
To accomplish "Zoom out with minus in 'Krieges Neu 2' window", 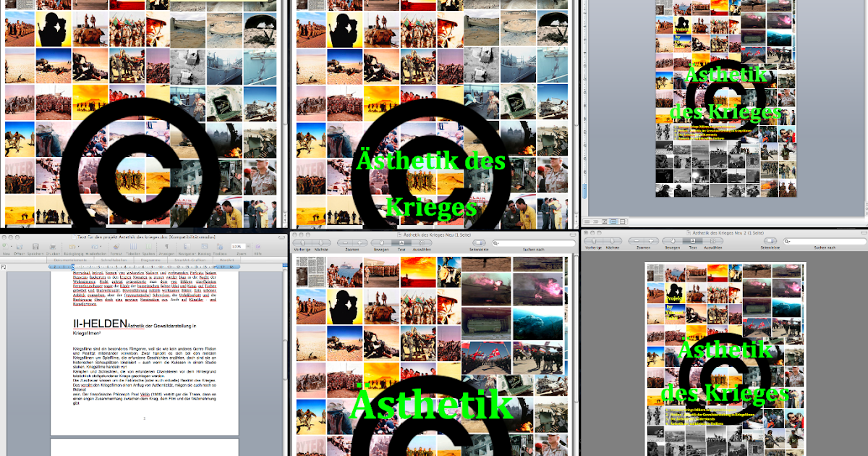I will (x=637, y=240).
